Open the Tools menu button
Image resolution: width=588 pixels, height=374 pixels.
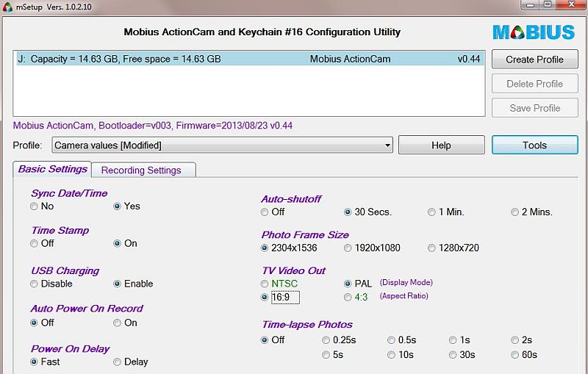click(x=535, y=145)
